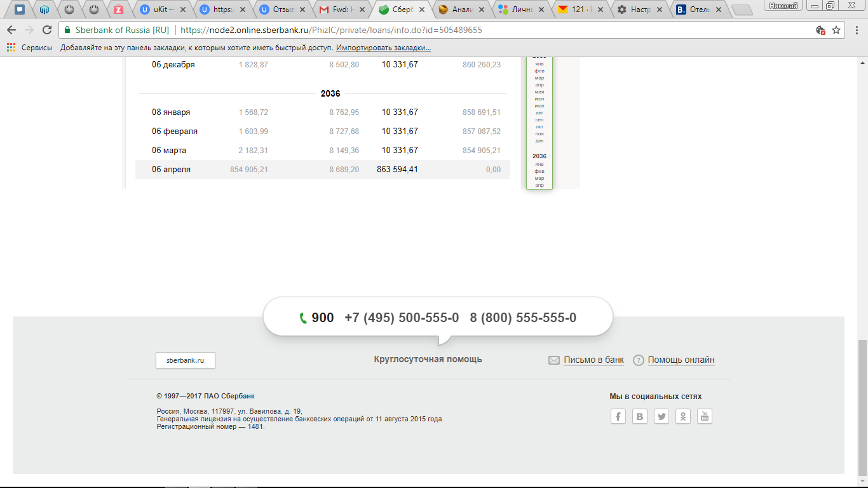Click the 2036 year heading in table

coord(330,93)
